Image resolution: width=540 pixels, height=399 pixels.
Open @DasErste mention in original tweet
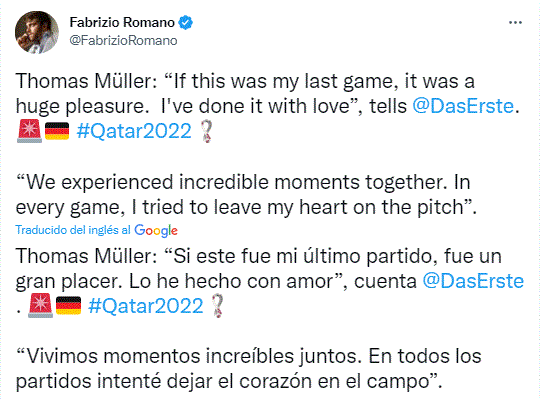pos(463,106)
